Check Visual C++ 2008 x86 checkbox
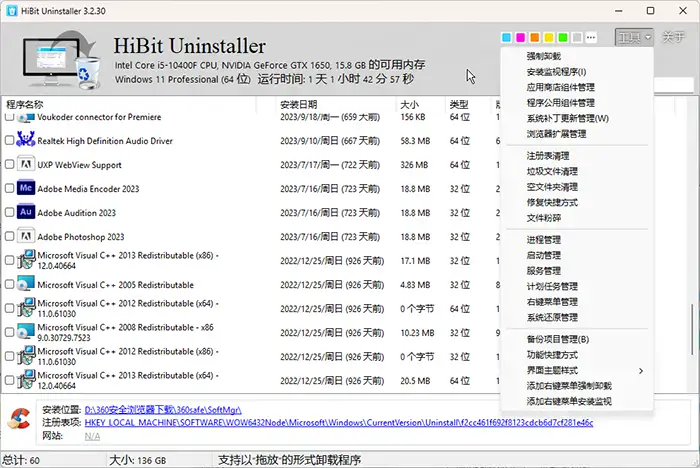The width and height of the screenshot is (700, 468). click(x=9, y=332)
